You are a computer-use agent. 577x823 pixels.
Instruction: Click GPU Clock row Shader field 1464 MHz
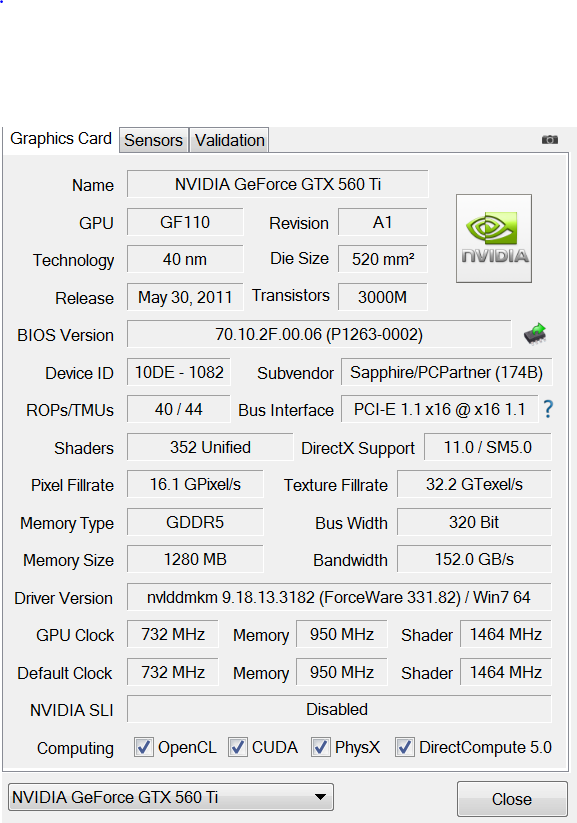click(506, 634)
